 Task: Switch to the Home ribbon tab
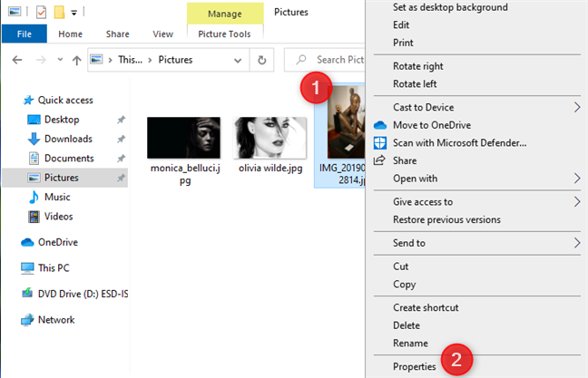70,34
